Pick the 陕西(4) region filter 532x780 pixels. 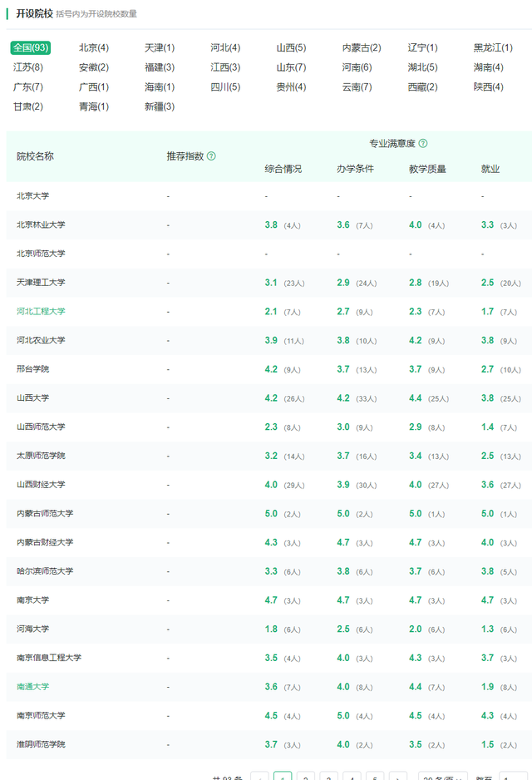[x=488, y=87]
